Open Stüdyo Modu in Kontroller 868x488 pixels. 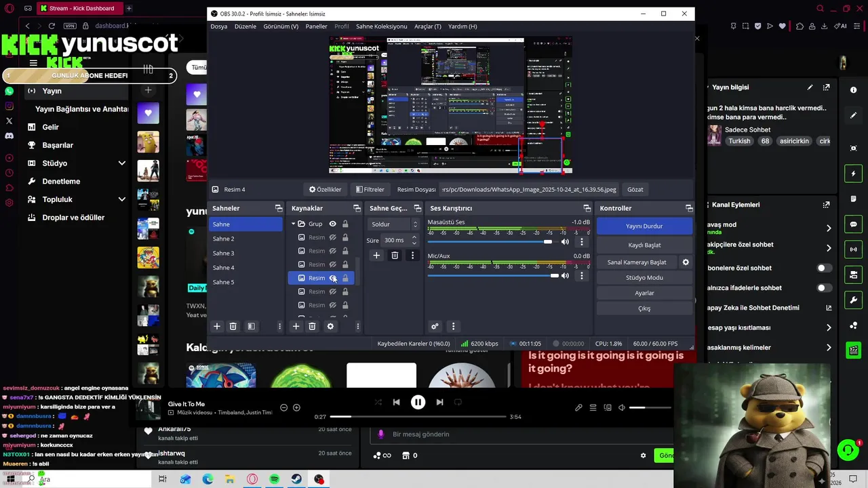pyautogui.click(x=644, y=277)
